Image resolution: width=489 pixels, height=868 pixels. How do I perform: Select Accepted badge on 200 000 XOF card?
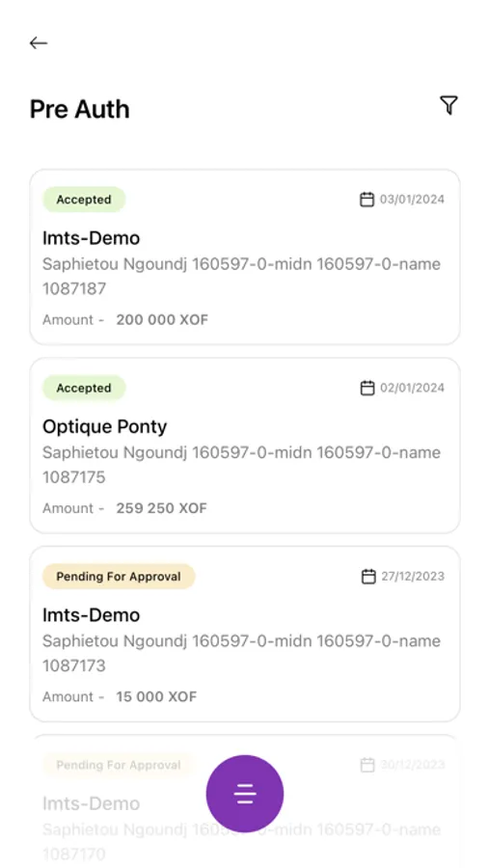click(x=84, y=200)
